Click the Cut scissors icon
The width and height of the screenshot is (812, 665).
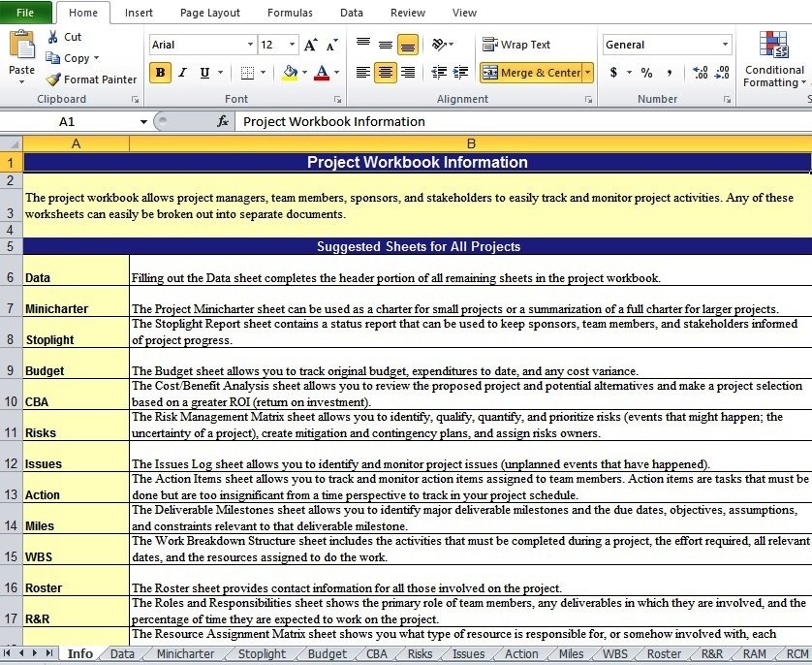pos(52,37)
